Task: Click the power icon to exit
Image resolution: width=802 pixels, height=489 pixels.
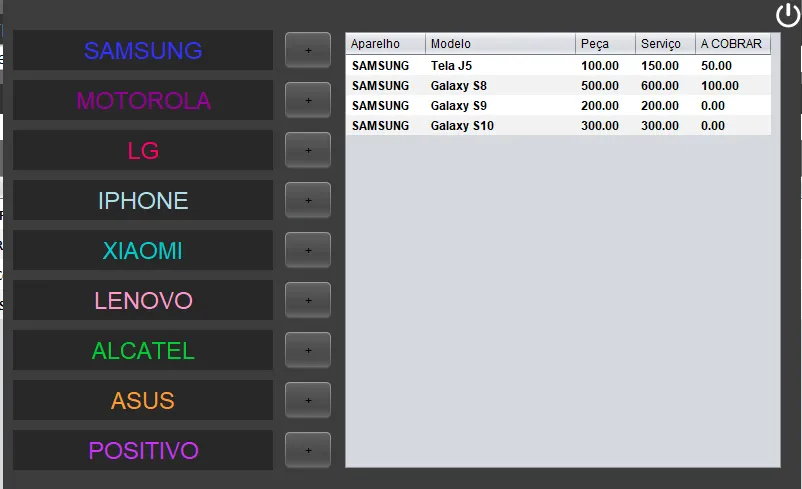Action: pos(788,15)
